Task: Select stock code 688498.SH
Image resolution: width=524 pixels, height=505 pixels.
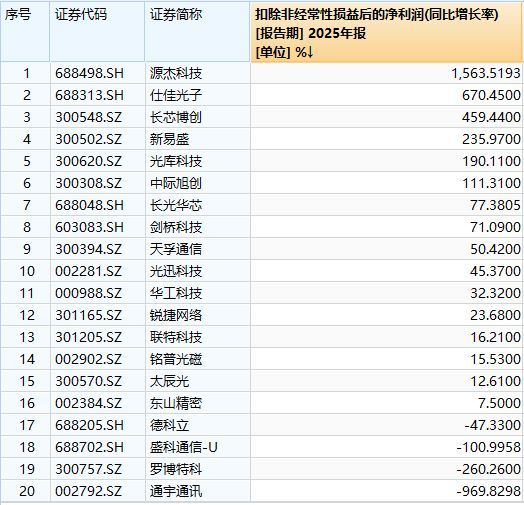Action: point(90,73)
